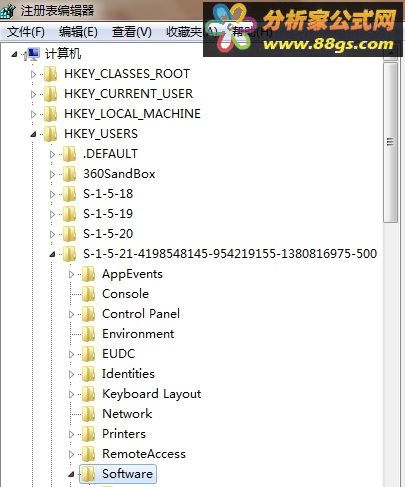Click HKEY_CLASSES_ROOT folder icon
The image size is (405, 487).
pyautogui.click(x=51, y=74)
